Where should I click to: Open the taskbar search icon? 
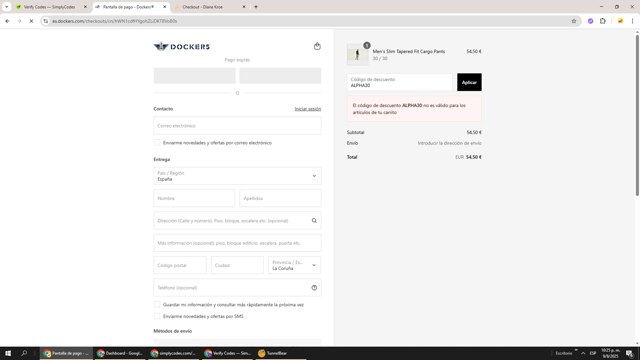tap(24, 353)
